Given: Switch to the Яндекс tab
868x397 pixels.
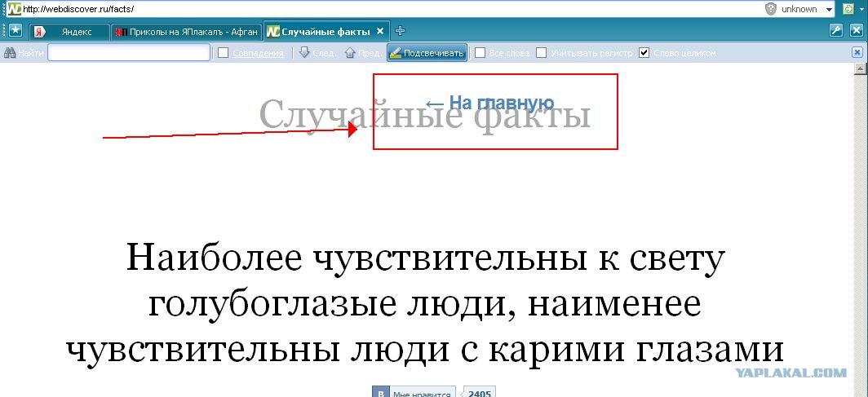Looking at the screenshot, I should 70,32.
